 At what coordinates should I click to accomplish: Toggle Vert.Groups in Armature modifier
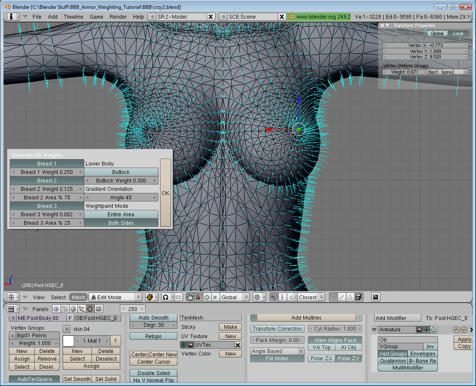point(393,354)
